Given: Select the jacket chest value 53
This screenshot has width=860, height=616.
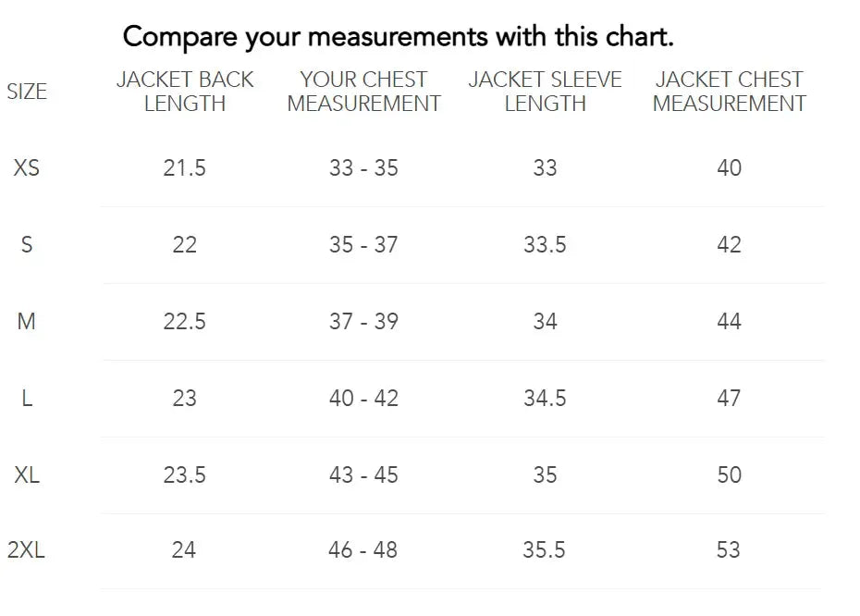Looking at the screenshot, I should coord(729,550).
